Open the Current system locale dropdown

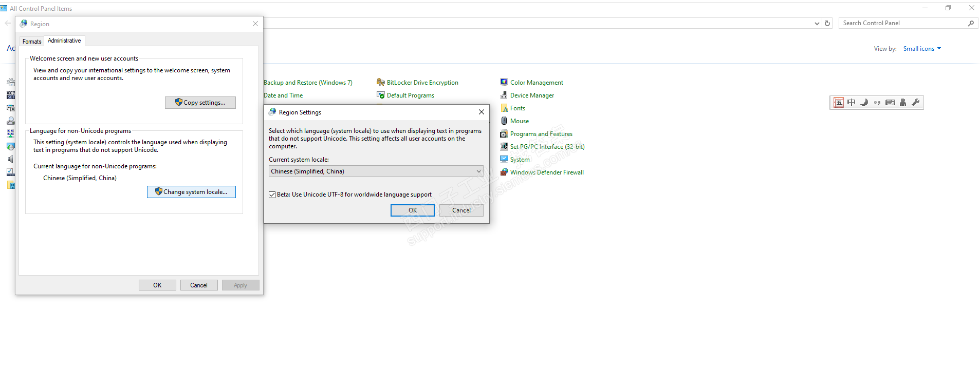tap(376, 171)
